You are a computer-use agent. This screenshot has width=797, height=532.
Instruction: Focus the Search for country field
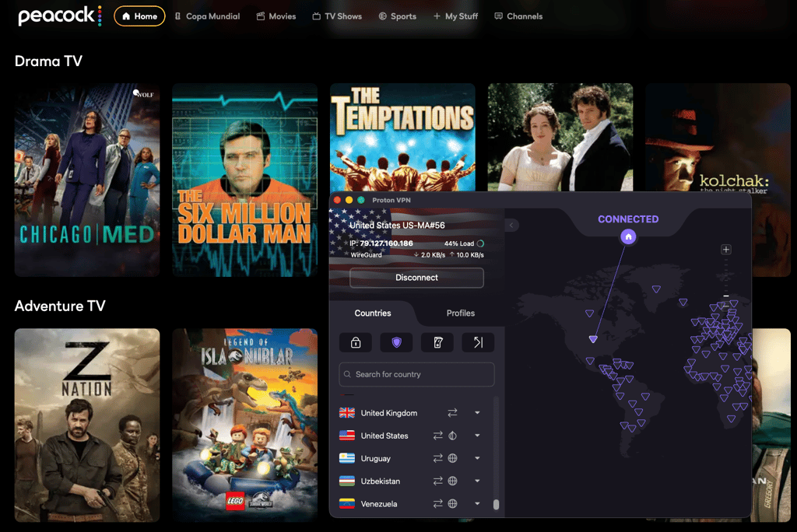click(416, 374)
